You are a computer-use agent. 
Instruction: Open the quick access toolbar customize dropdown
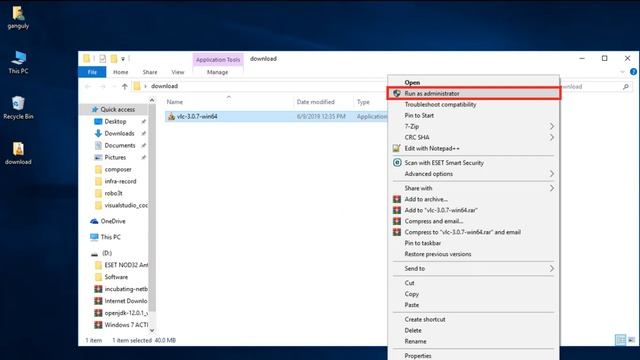pos(123,59)
